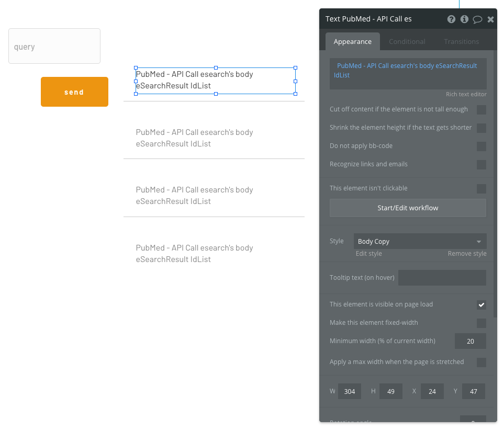Click the X position field showing 24
The height and width of the screenshot is (431, 504).
[x=432, y=391]
